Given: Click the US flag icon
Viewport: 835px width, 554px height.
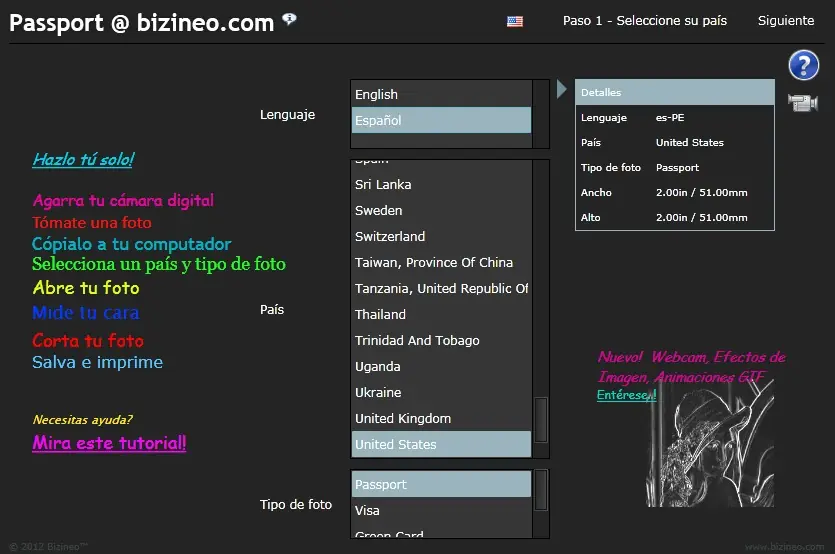Looking at the screenshot, I should (515, 21).
